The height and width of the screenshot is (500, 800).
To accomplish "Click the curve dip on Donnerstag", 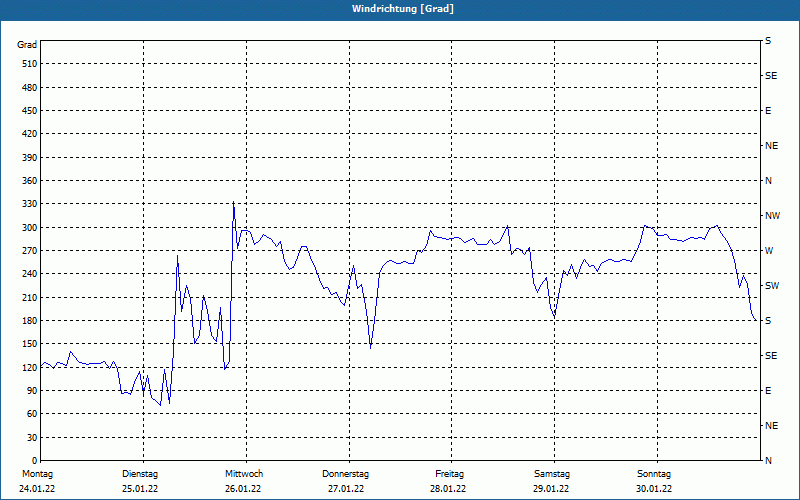I will click(370, 348).
